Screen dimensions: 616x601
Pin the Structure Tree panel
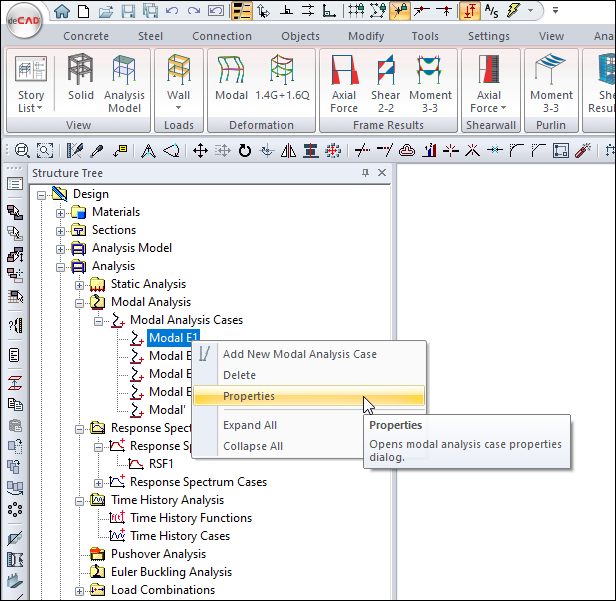(x=365, y=173)
